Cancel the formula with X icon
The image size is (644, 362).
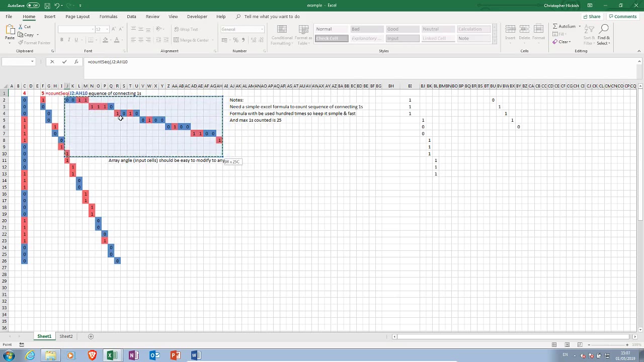tap(52, 62)
